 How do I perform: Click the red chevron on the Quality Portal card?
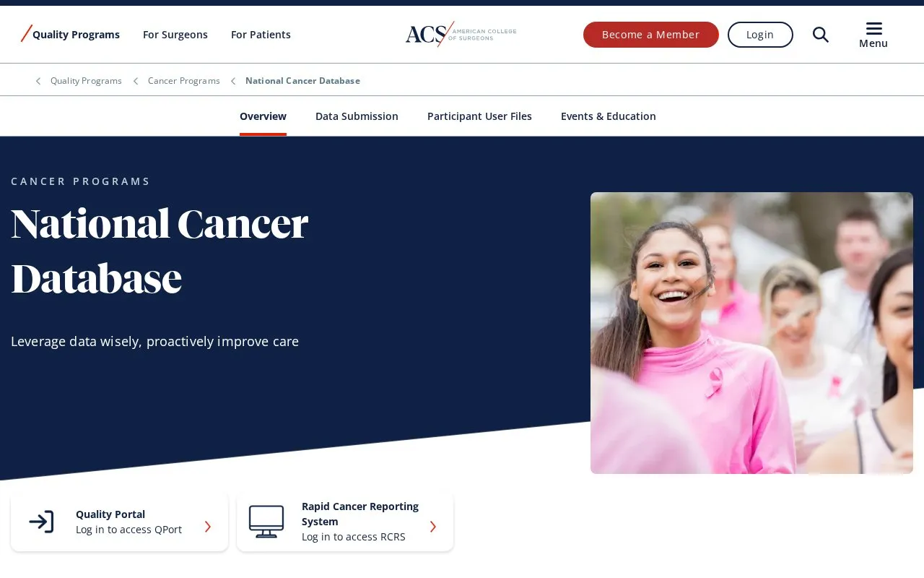[208, 527]
